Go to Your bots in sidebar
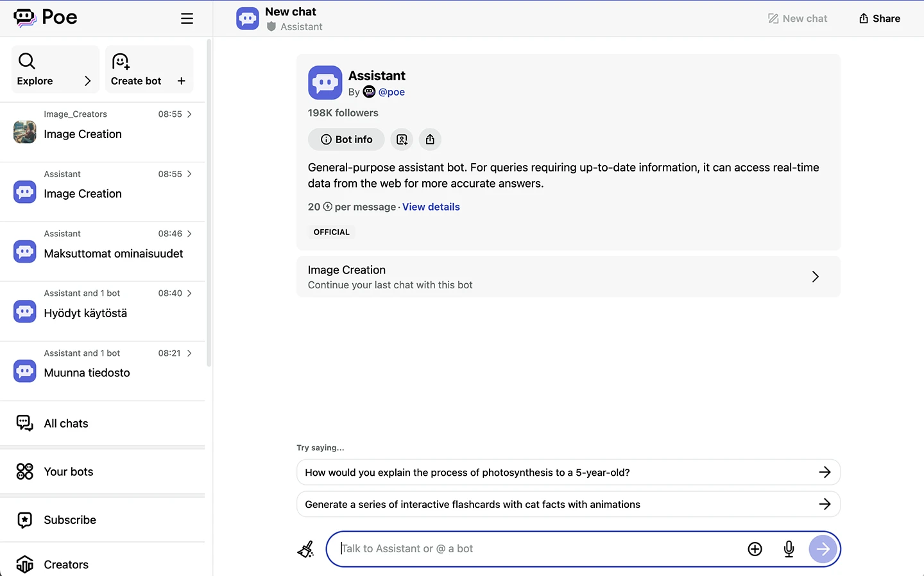This screenshot has height=576, width=924. click(69, 472)
